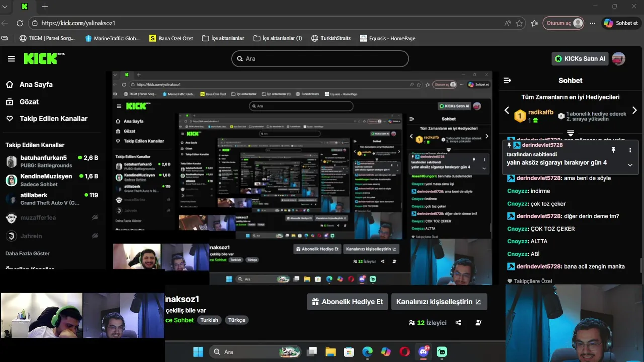Open Equasis - HomePage bookmark
644x362 pixels.
pos(387,38)
